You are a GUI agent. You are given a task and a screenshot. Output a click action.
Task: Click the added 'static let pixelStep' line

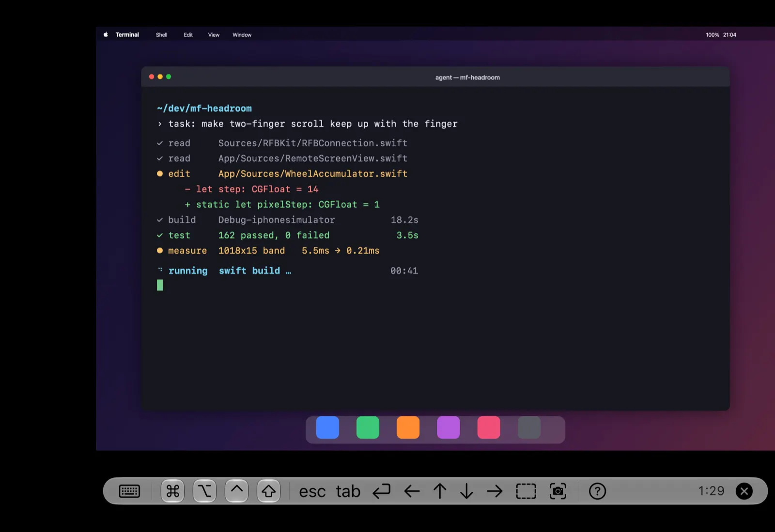282,205
